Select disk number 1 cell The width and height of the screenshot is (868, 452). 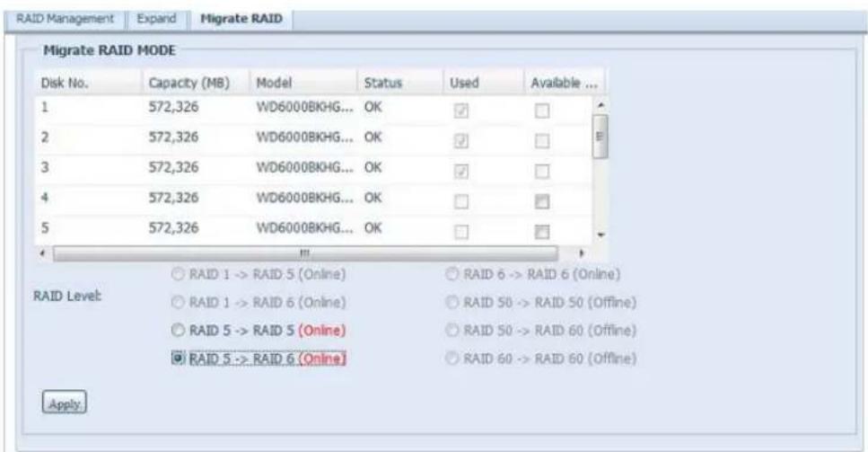pos(45,107)
